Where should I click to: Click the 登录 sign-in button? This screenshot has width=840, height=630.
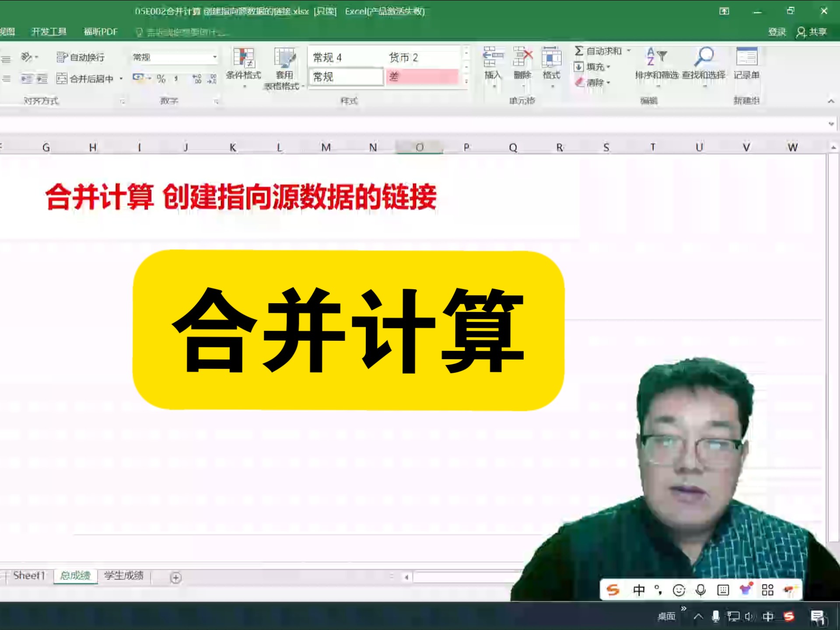pos(777,31)
